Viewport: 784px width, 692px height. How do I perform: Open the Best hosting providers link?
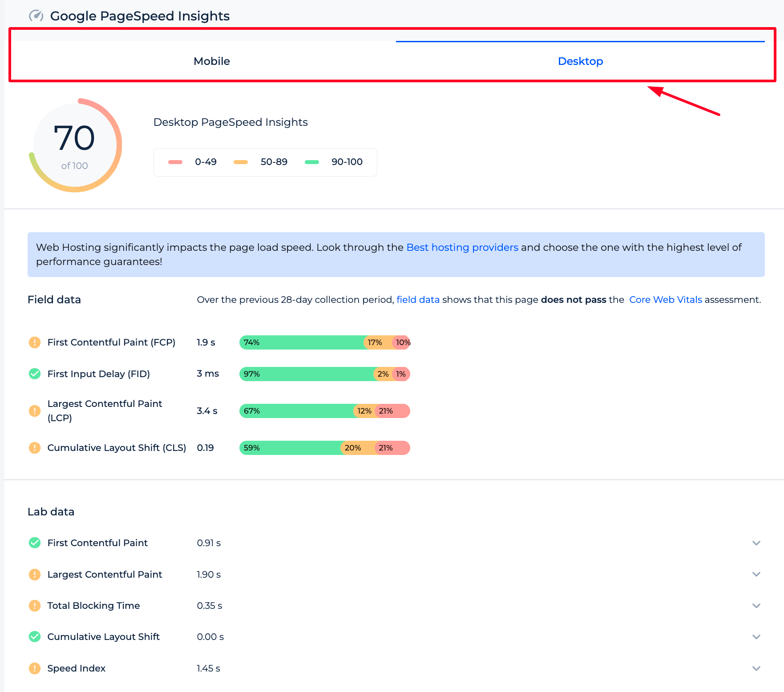(x=462, y=247)
